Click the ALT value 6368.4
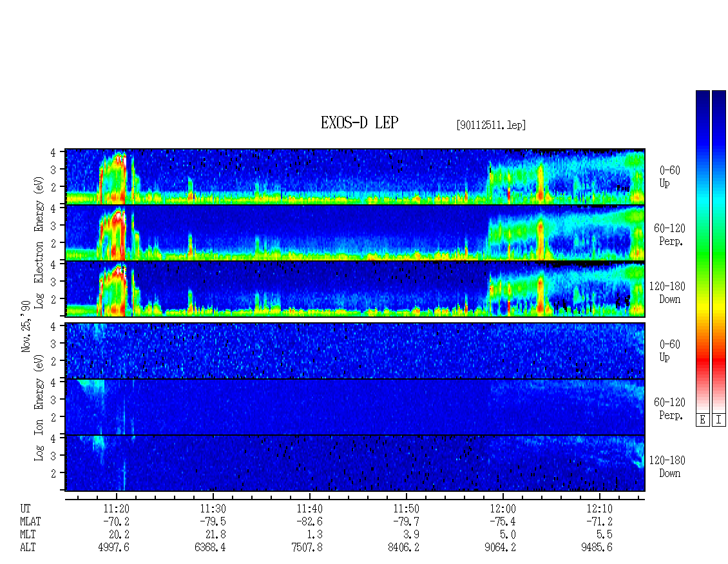Screen dimensions: 728x564 pos(210,548)
